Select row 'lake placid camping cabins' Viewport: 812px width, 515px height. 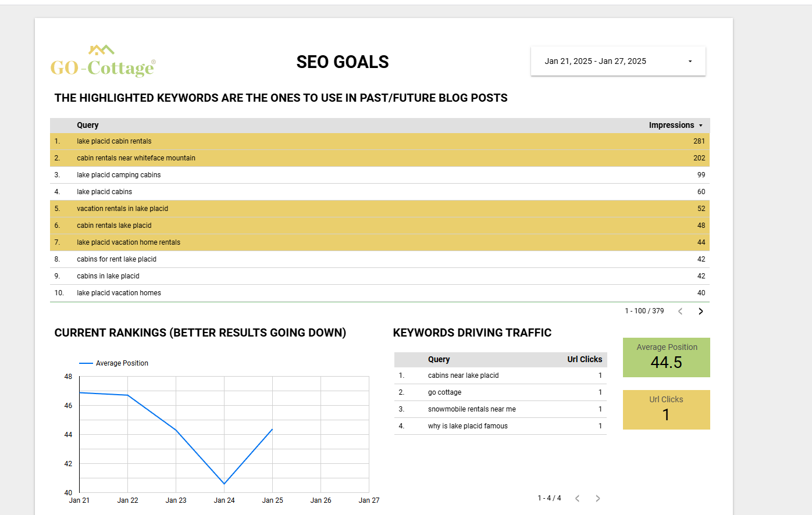pyautogui.click(x=380, y=175)
